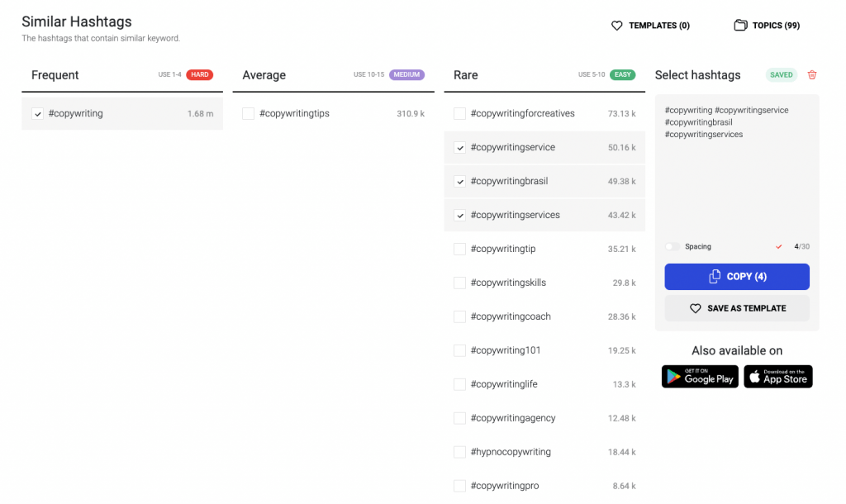This screenshot has width=846, height=504.
Task: Click the #copywriting101 hashtag label
Action: tap(506, 350)
